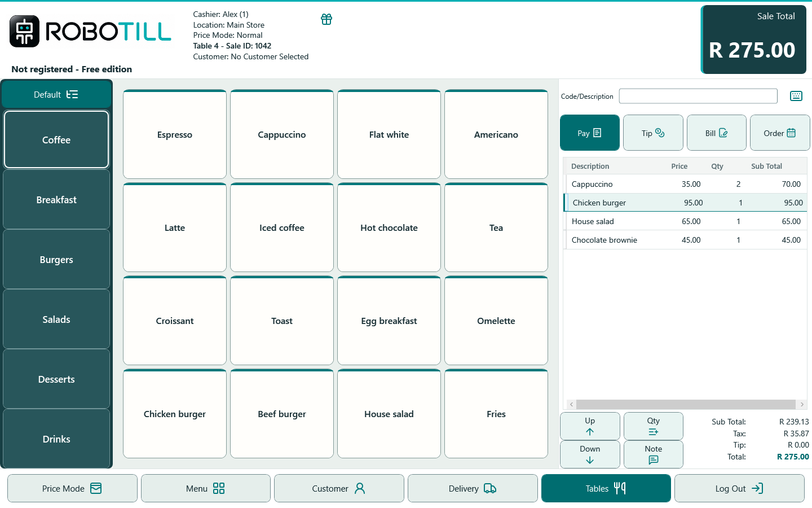Click the 'Table 4 - Sale ID: 1042' text
This screenshot has width=812, height=508.
click(232, 46)
